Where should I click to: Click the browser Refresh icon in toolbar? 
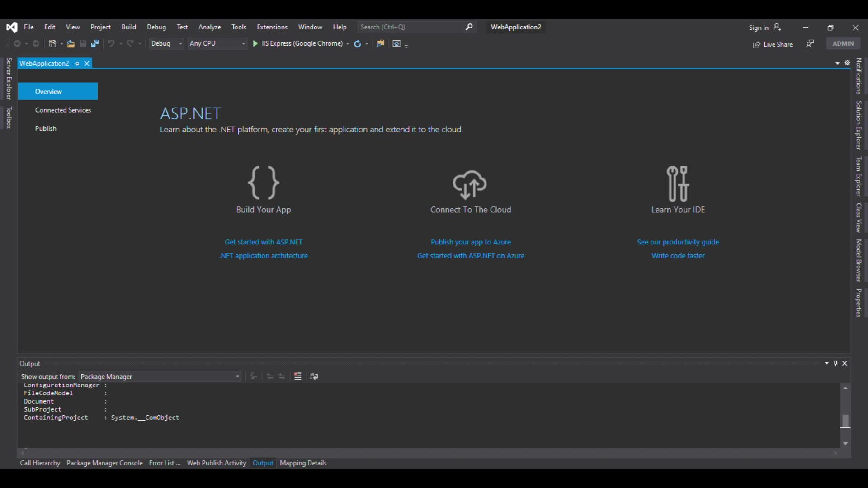(x=357, y=43)
